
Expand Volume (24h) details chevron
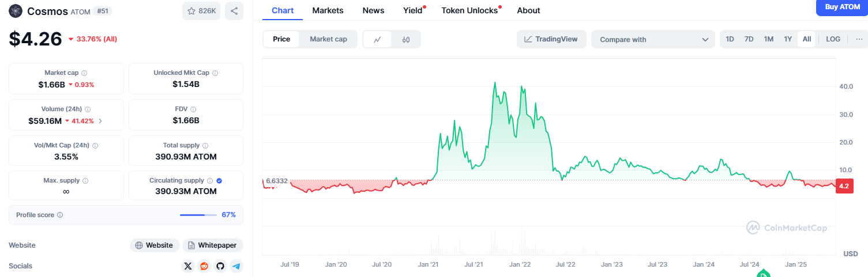coord(100,121)
